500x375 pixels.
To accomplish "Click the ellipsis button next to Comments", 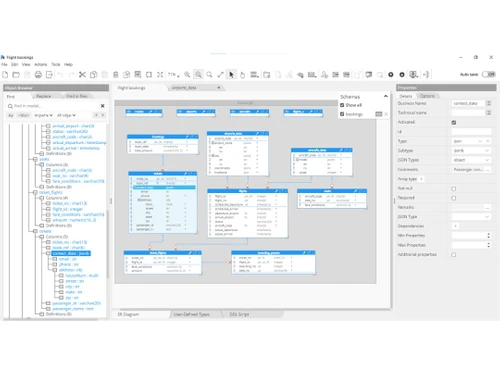I will [x=488, y=170].
